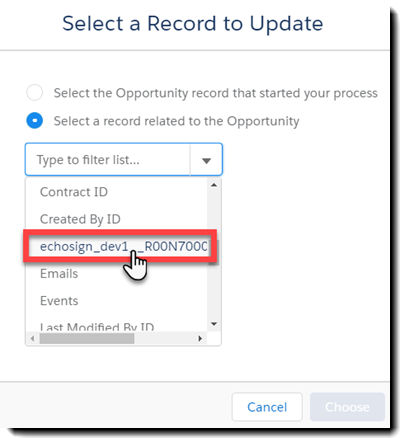Click the horizontal scroll right arrow
Viewport: 400px width, 438px height.
coord(200,338)
